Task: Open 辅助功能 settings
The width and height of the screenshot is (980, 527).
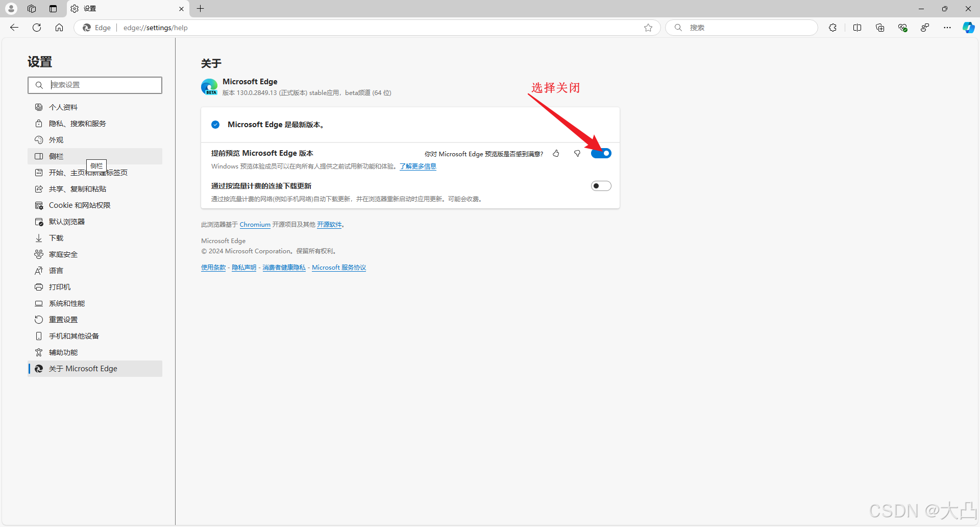Action: point(95,352)
